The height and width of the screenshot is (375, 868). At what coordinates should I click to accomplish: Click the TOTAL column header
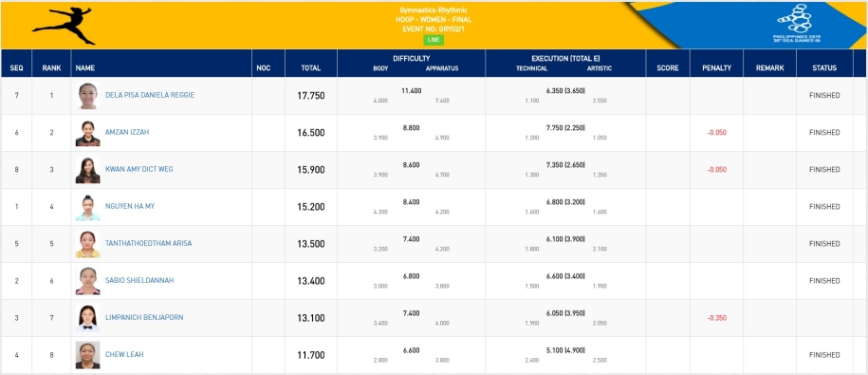pos(310,68)
